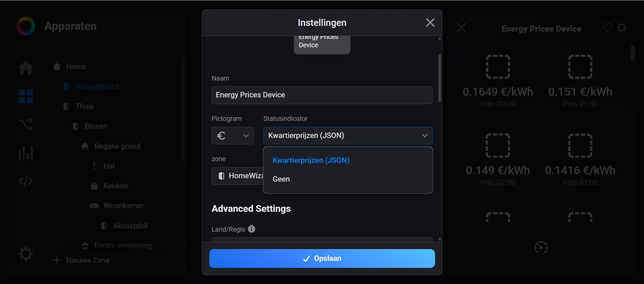
Task: Click the Land/Regio info icon
Action: click(252, 229)
